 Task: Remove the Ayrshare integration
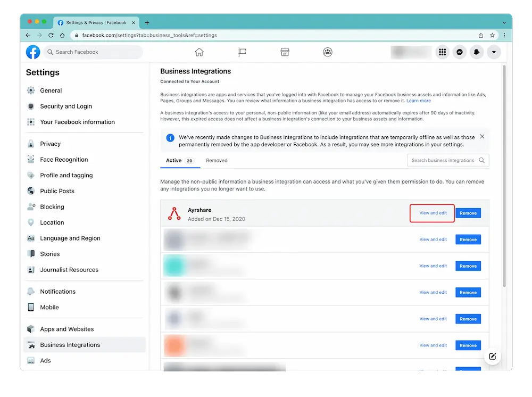[468, 213]
